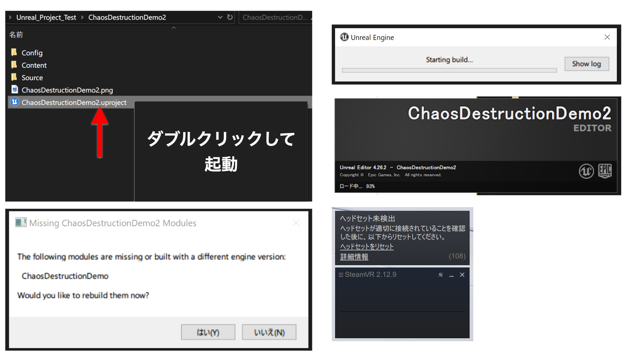This screenshot has width=644, height=362.
Task: Click the ヘッドセット未検出 heading
Action: click(x=367, y=219)
